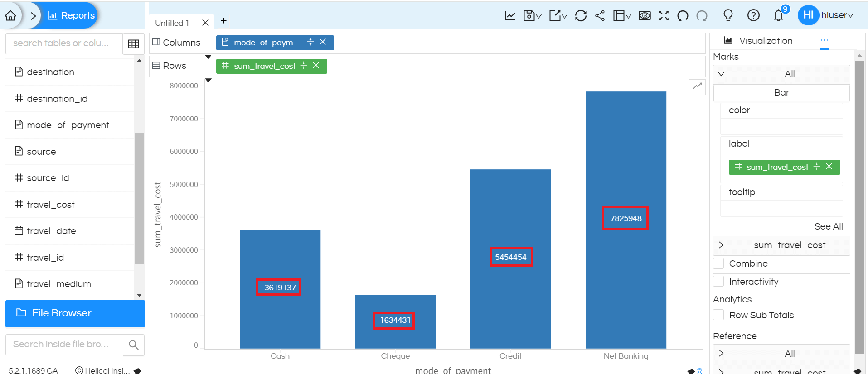Screen dimensions: 868x374
Task: Enable the Combine checkbox
Action: point(718,264)
